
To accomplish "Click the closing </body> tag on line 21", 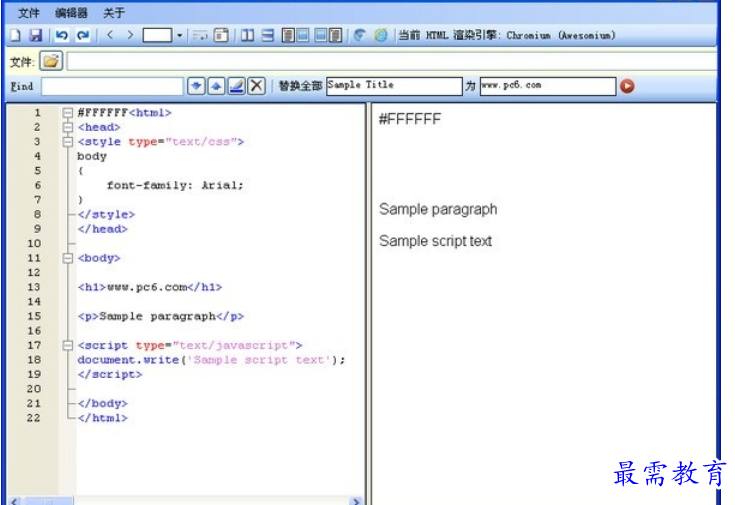I will pos(103,403).
